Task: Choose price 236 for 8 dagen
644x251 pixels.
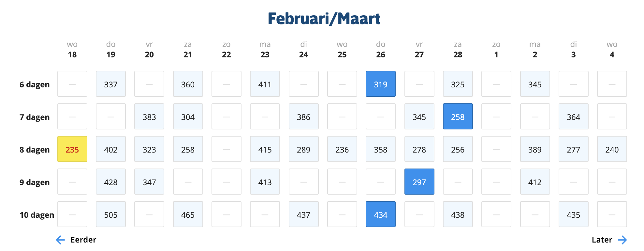Action: [x=342, y=149]
